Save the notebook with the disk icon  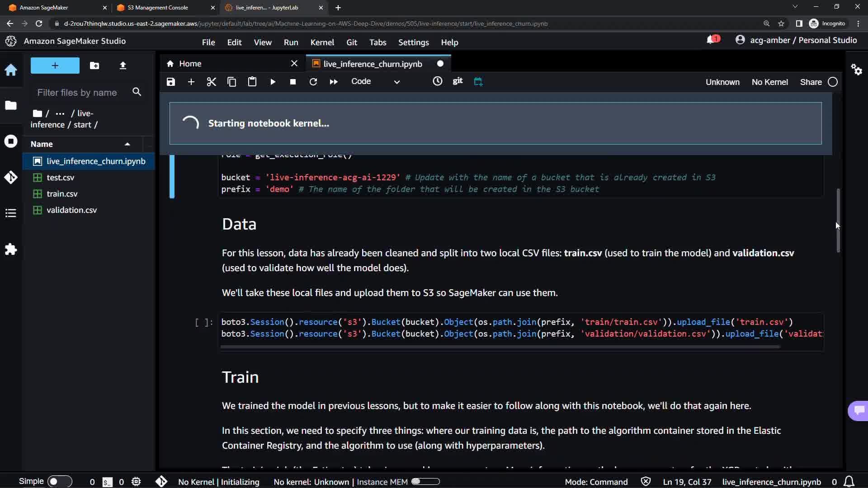click(170, 82)
